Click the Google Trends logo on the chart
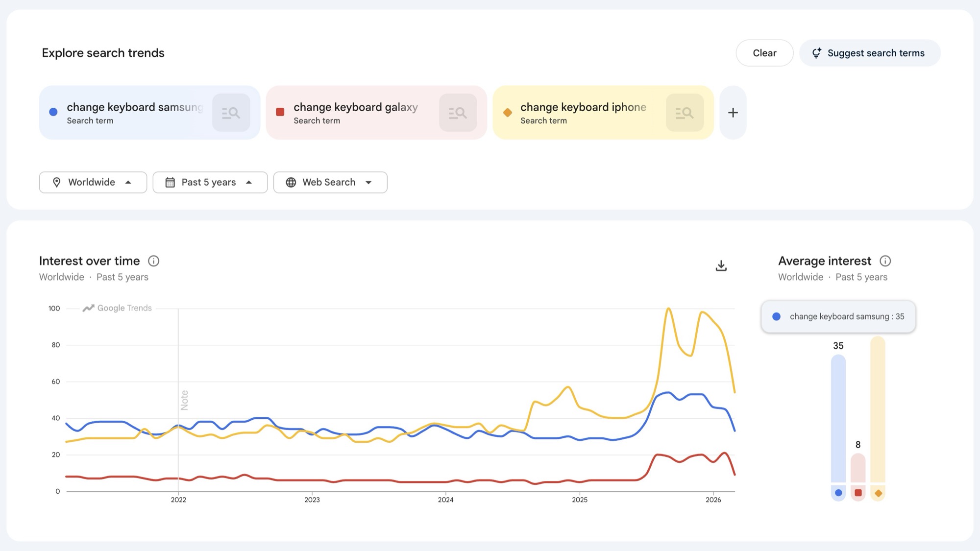 click(x=117, y=308)
